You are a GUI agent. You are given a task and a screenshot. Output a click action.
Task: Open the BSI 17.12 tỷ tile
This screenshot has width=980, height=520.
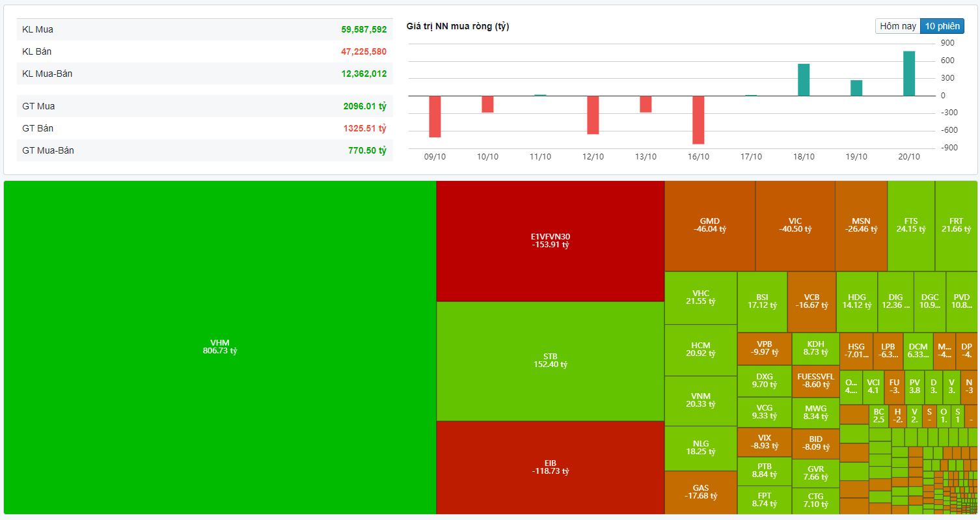coord(762,302)
